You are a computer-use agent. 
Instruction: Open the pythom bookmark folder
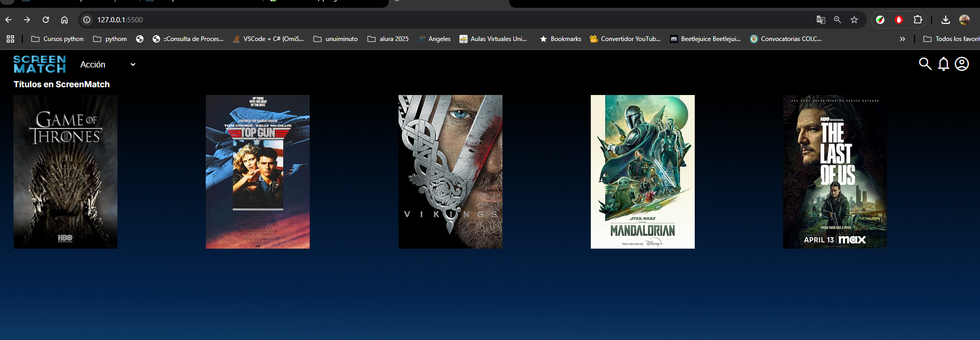110,39
